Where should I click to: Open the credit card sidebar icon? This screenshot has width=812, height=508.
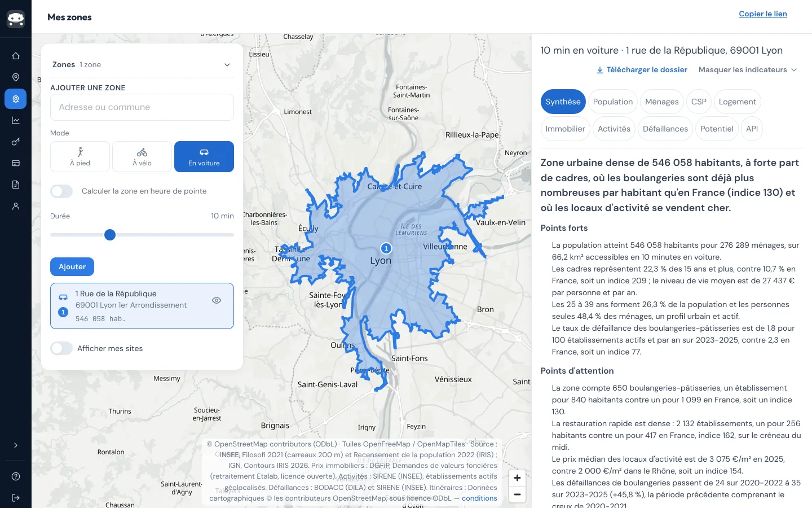coord(16,163)
